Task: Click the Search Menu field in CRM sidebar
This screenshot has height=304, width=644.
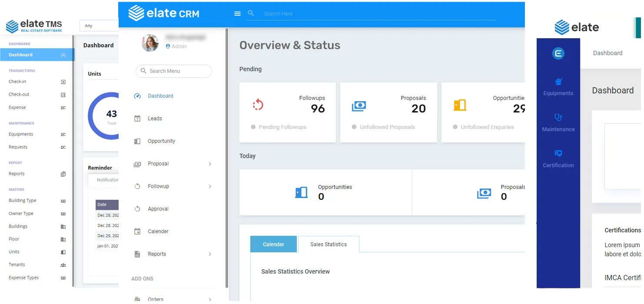Action: click(x=174, y=71)
